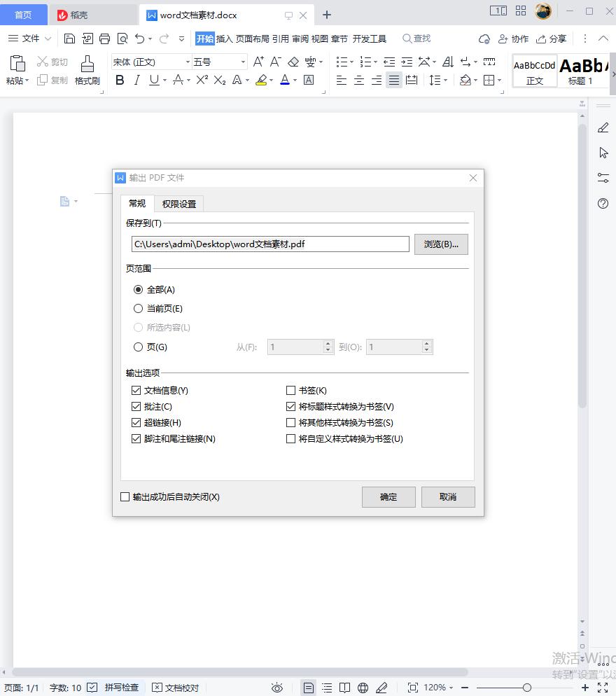616x696 pixels.
Task: Click the 浏览(B) button
Action: [441, 244]
